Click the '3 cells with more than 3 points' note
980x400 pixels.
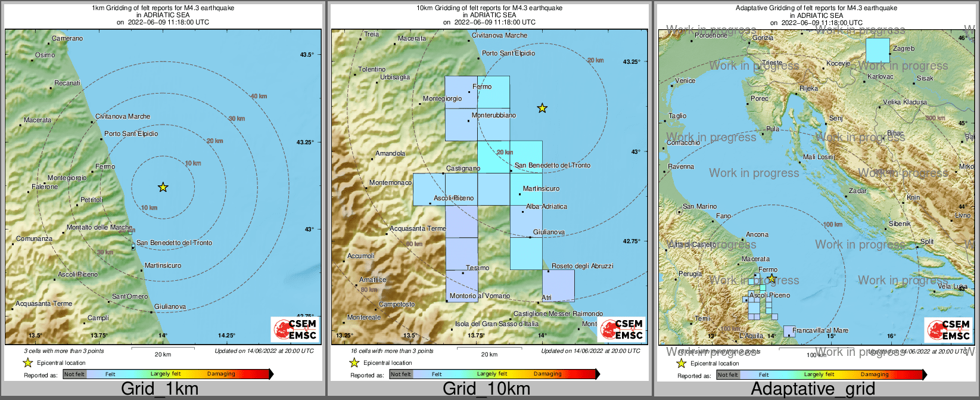click(64, 351)
